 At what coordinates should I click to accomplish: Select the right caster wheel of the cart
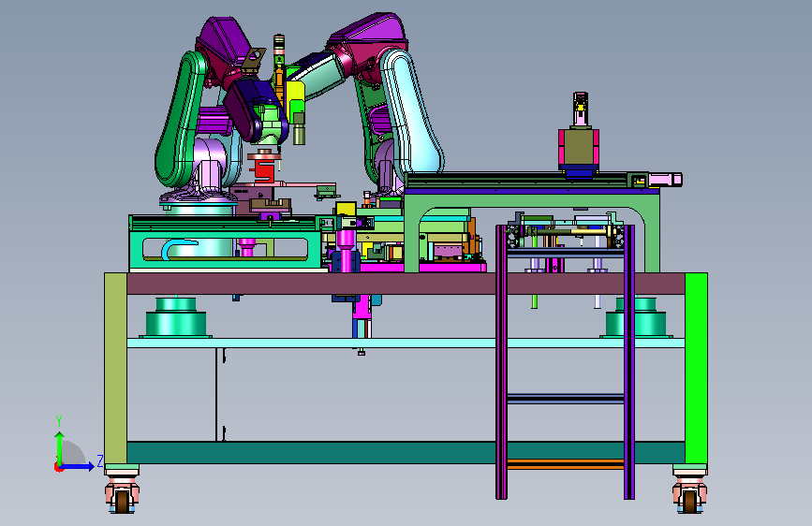pyautogui.click(x=688, y=500)
